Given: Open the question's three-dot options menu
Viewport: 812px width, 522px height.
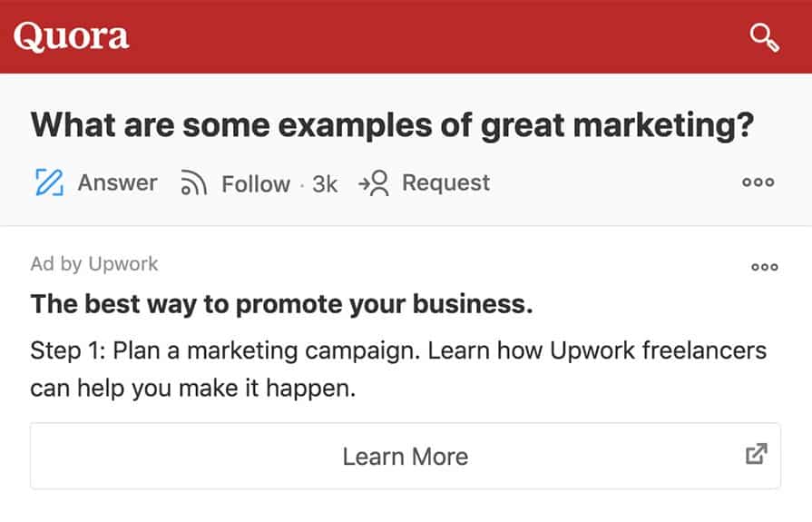Looking at the screenshot, I should [x=758, y=182].
